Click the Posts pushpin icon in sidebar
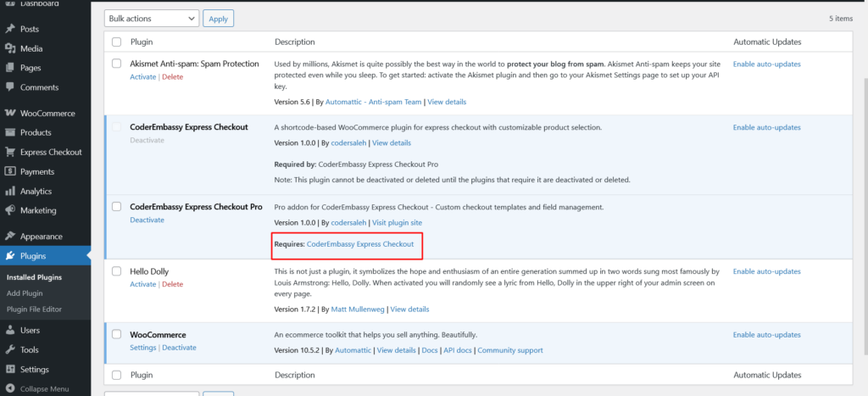The height and width of the screenshot is (396, 868). tap(10, 30)
